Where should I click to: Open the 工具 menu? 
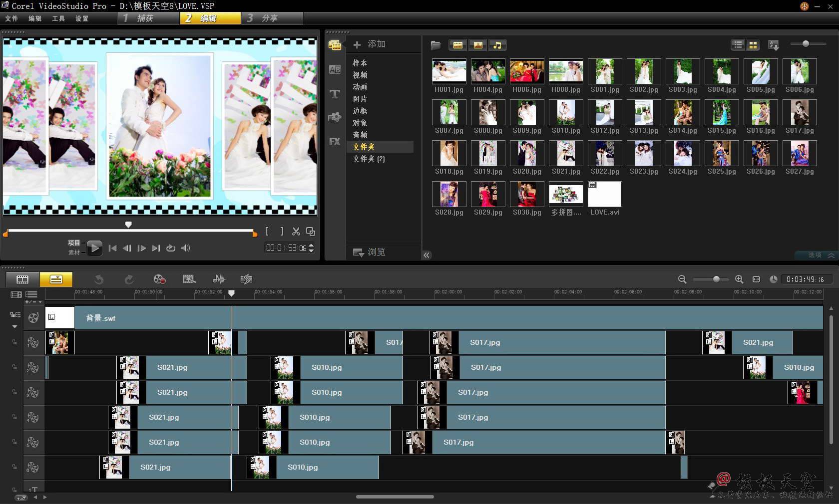(58, 18)
